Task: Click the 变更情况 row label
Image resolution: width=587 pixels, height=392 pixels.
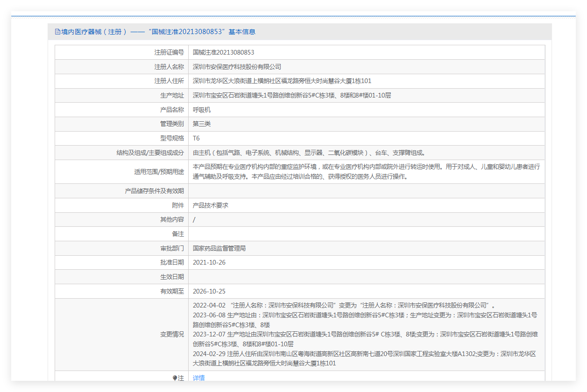Action: point(172,334)
